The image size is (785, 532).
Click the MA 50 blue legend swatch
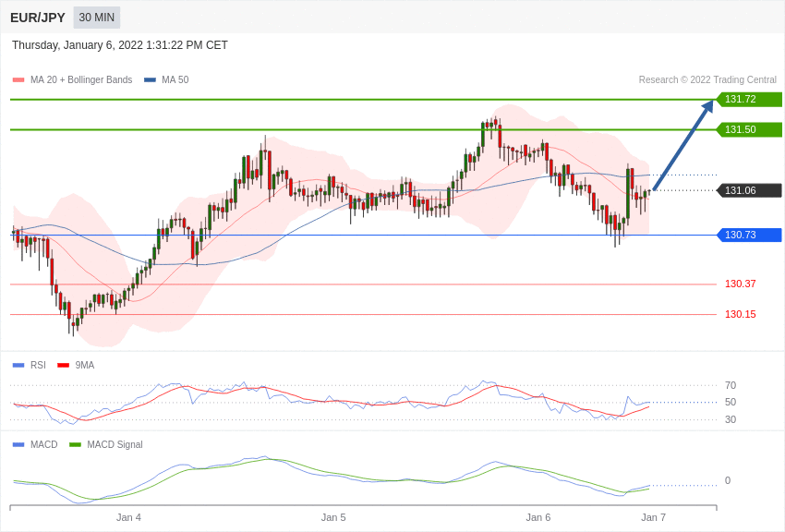(150, 80)
